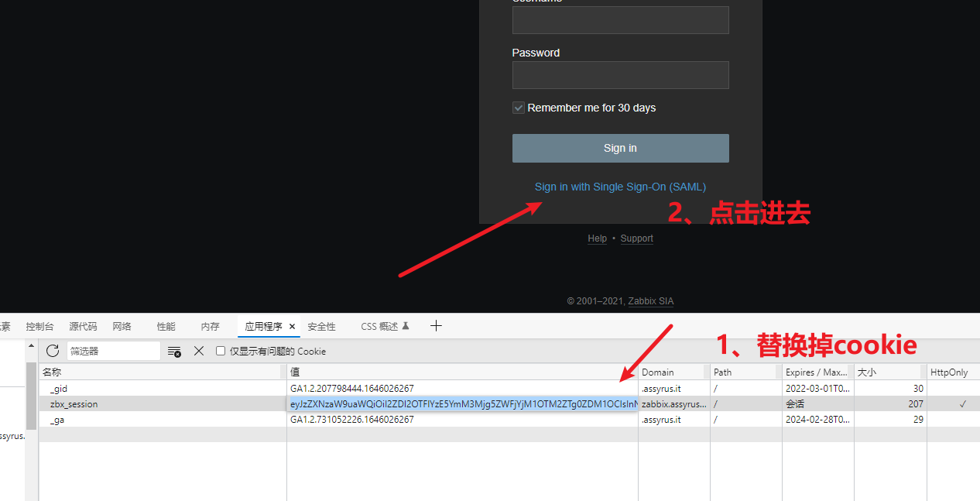Click the 筛选器 filter box
The height and width of the screenshot is (501, 980).
pyautogui.click(x=113, y=351)
